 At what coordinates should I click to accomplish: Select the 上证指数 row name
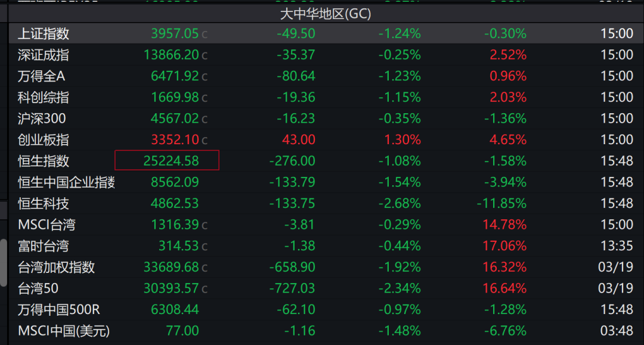44,34
